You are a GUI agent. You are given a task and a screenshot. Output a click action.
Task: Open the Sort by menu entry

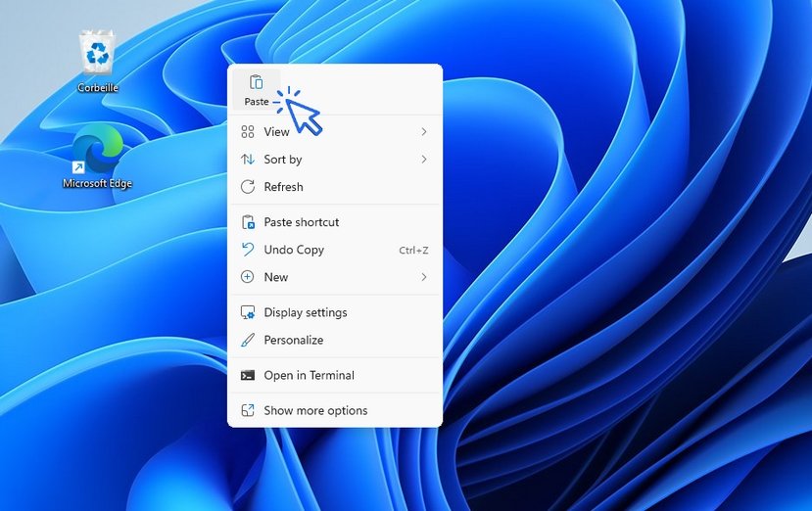[x=283, y=160]
